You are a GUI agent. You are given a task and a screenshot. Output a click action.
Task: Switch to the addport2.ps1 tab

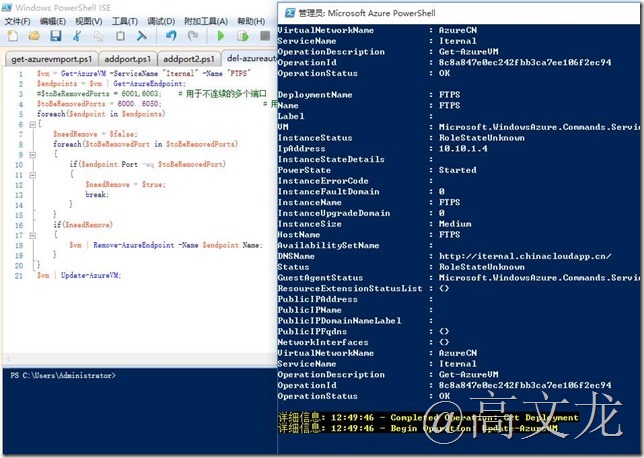[x=189, y=59]
